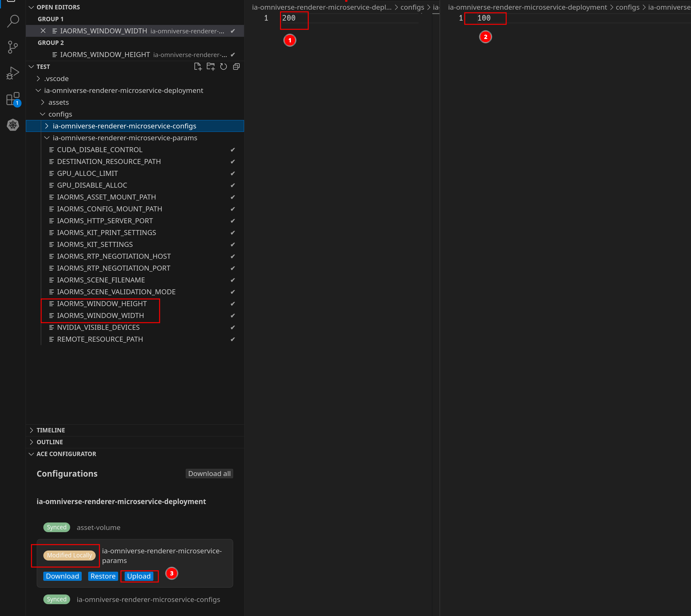Click file icon beside GPU_ALLOC_LIMIT

51,173
